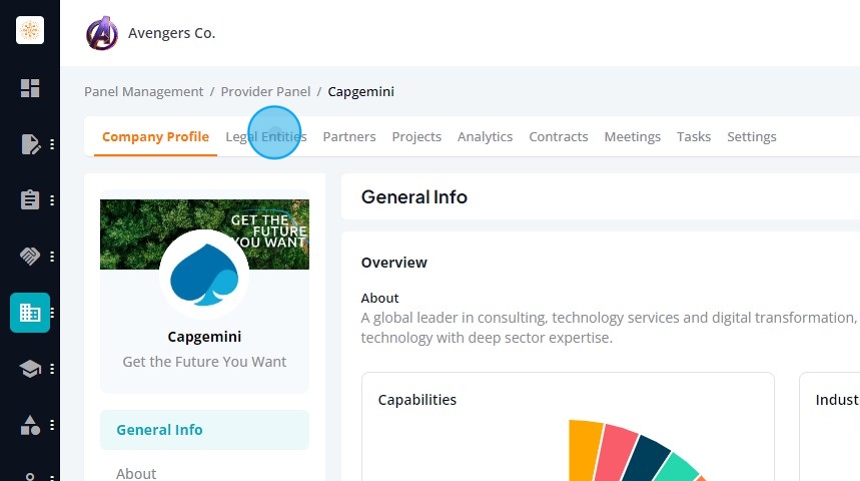
Task: Click the Capabilities card title
Action: click(417, 400)
